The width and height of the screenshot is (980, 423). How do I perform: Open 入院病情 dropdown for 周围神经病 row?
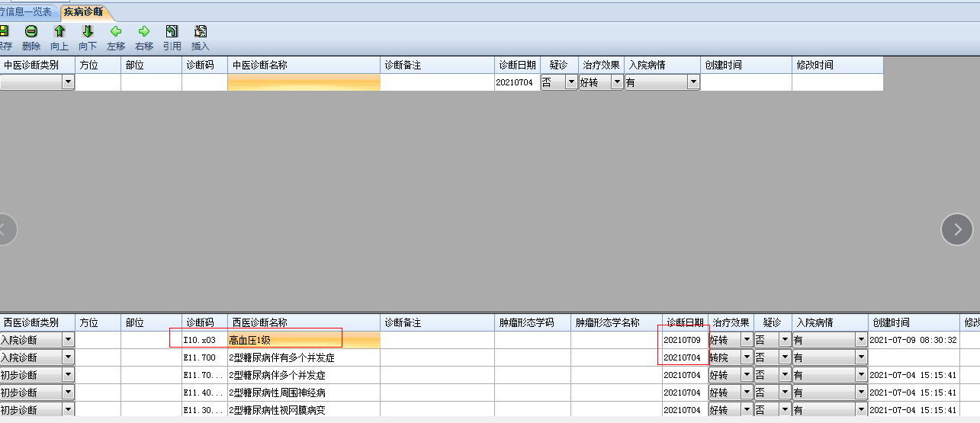click(x=861, y=393)
